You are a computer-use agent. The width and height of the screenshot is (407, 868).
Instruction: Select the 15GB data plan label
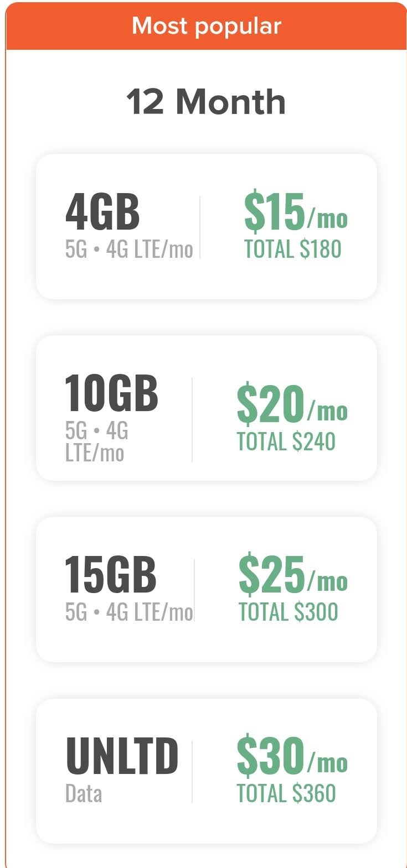111,574
